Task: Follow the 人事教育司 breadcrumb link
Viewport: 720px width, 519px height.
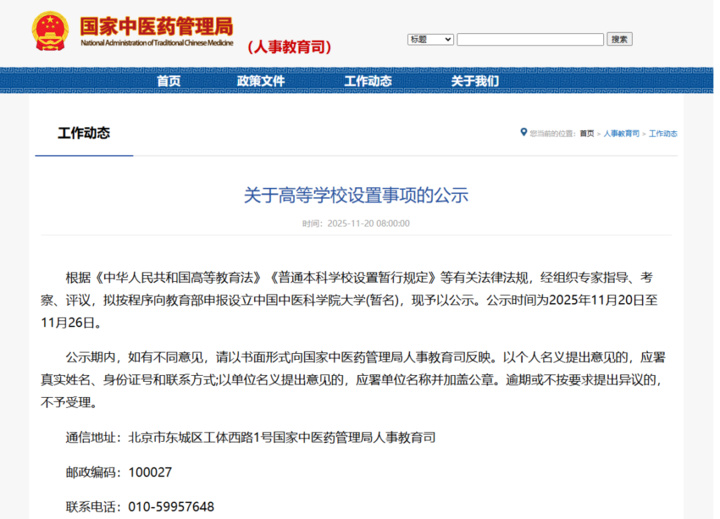Action: [x=621, y=134]
